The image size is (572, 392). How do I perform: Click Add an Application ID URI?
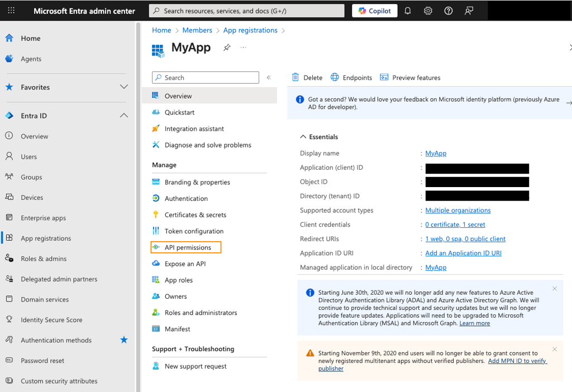coord(463,253)
